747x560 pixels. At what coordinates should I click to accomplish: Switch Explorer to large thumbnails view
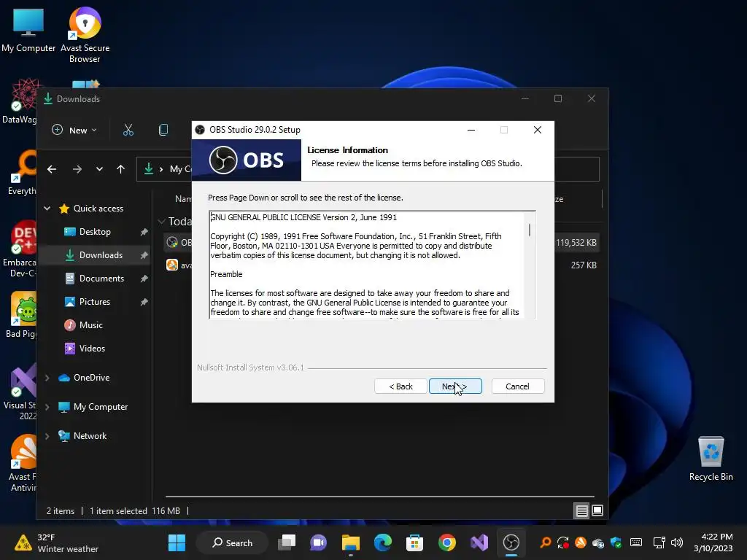597,511
